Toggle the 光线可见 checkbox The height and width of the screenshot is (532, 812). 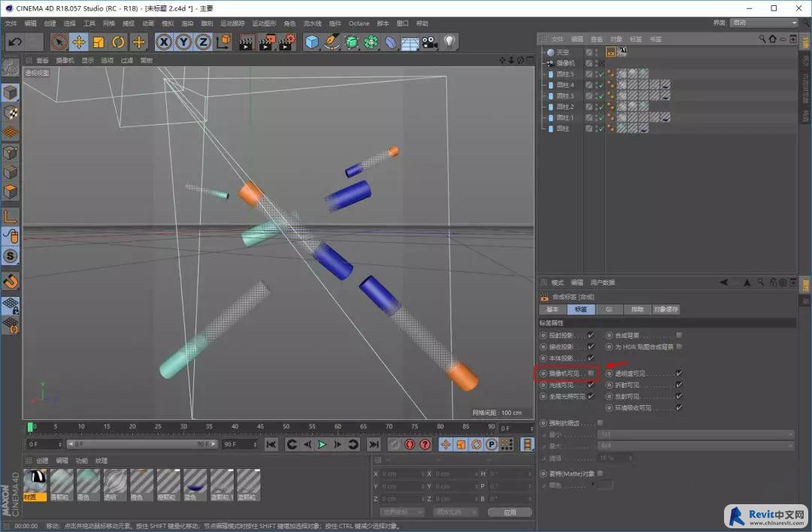[x=591, y=385]
